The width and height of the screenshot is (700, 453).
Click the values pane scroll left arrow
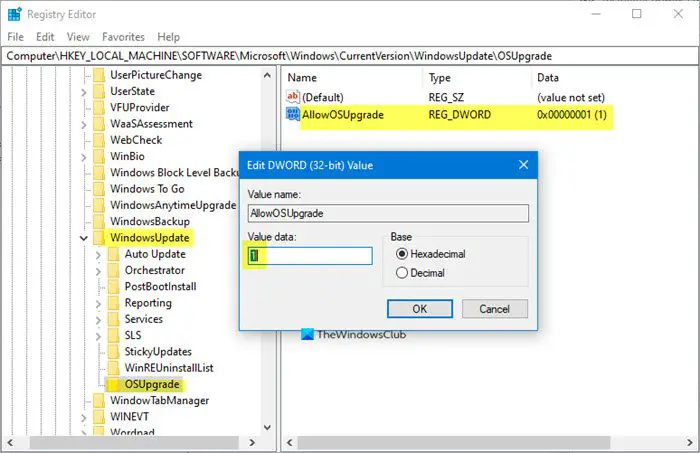(x=289, y=442)
